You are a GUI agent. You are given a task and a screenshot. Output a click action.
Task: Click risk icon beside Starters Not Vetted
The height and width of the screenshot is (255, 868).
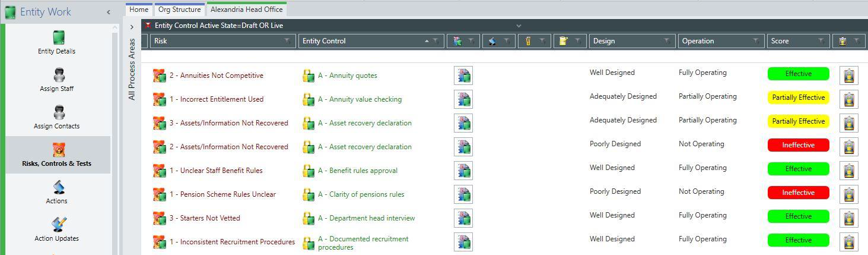159,218
